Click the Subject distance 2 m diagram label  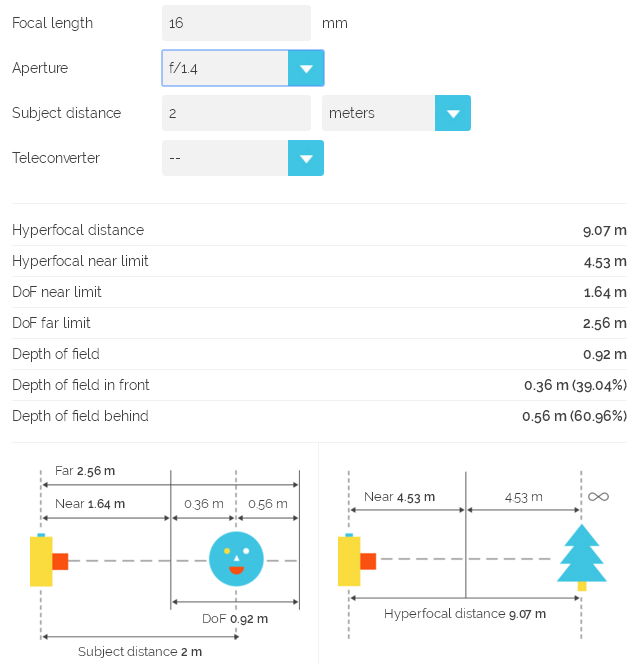140,651
